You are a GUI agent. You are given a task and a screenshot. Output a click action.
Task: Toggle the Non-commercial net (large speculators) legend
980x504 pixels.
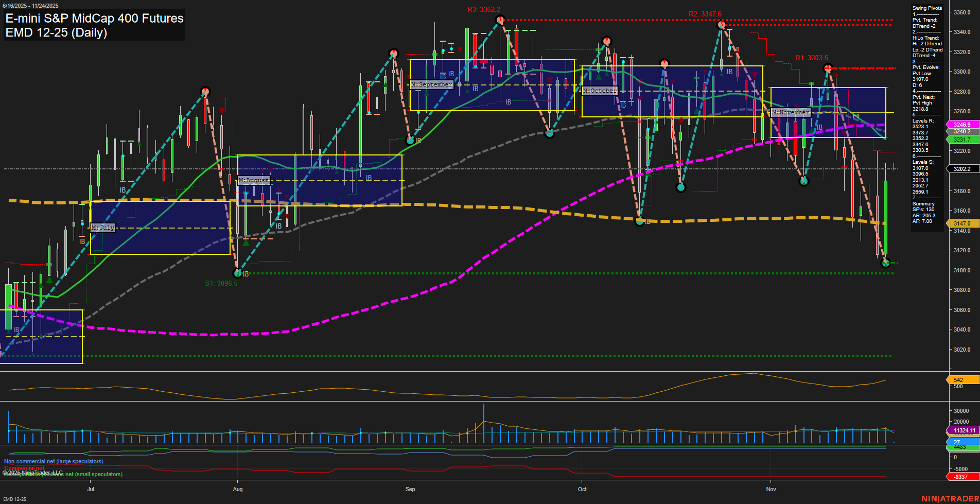coord(54,461)
